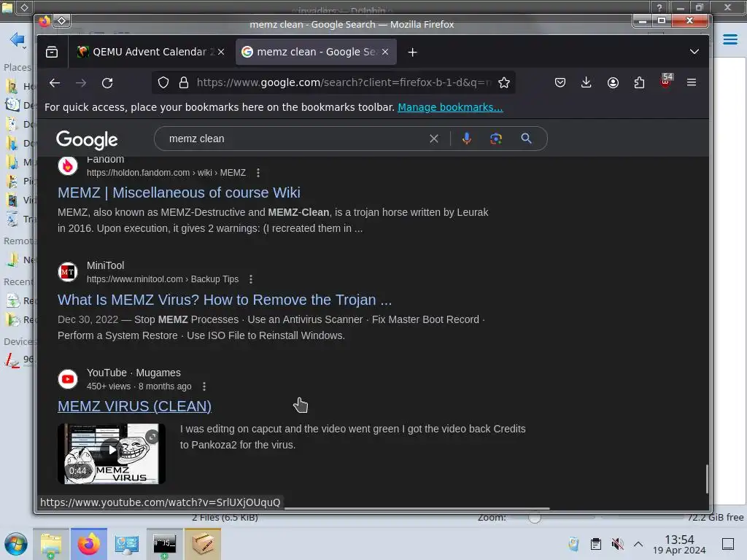The width and height of the screenshot is (747, 560).
Task: Open Dolphin hamburger menu at right
Action: coord(729,39)
